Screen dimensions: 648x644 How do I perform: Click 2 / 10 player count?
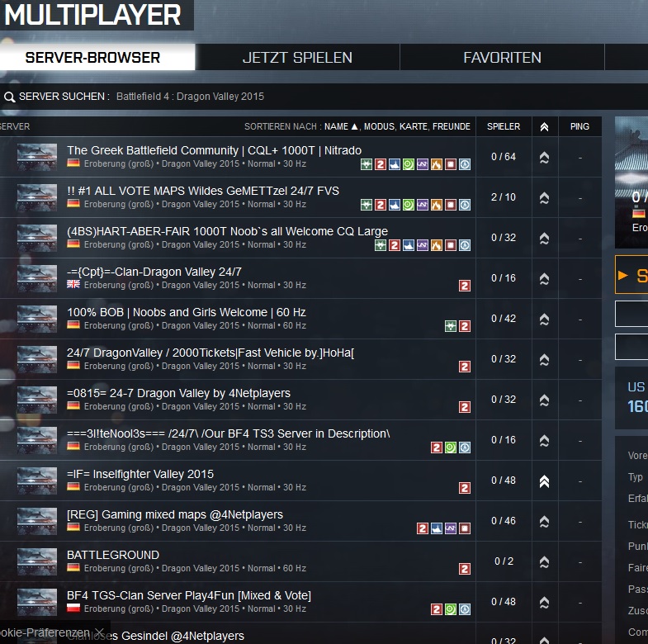click(x=504, y=197)
